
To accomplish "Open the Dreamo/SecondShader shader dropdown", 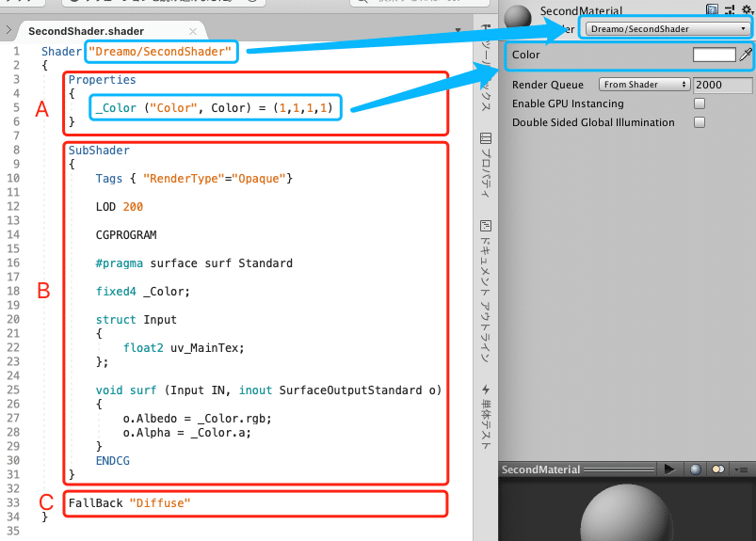I will [668, 29].
